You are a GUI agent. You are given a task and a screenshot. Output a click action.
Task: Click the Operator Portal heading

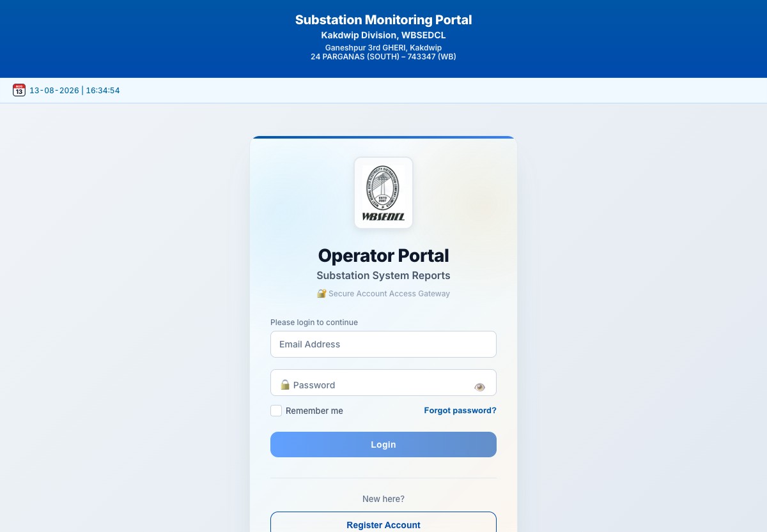383,255
